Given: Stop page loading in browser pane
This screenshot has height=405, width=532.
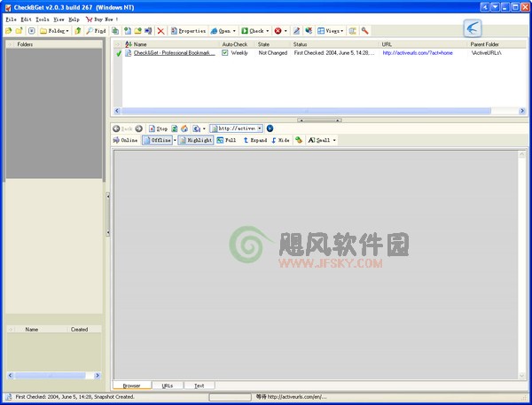Looking at the screenshot, I should 158,129.
